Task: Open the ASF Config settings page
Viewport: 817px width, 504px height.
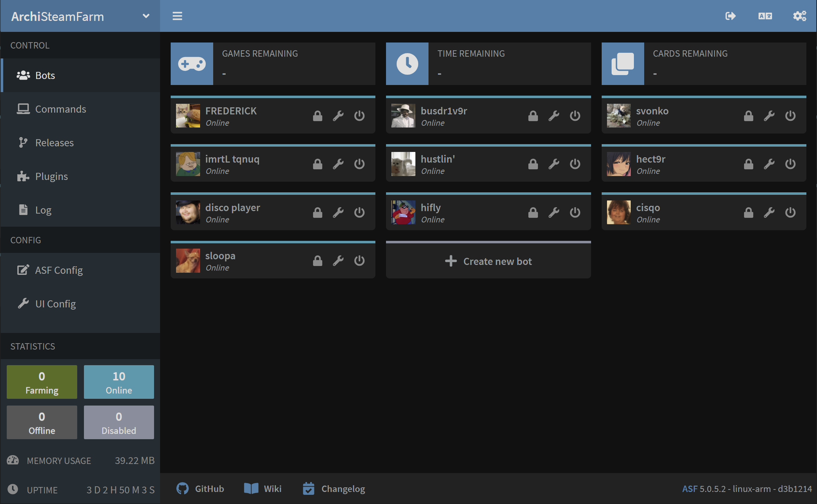Action: pyautogui.click(x=58, y=270)
